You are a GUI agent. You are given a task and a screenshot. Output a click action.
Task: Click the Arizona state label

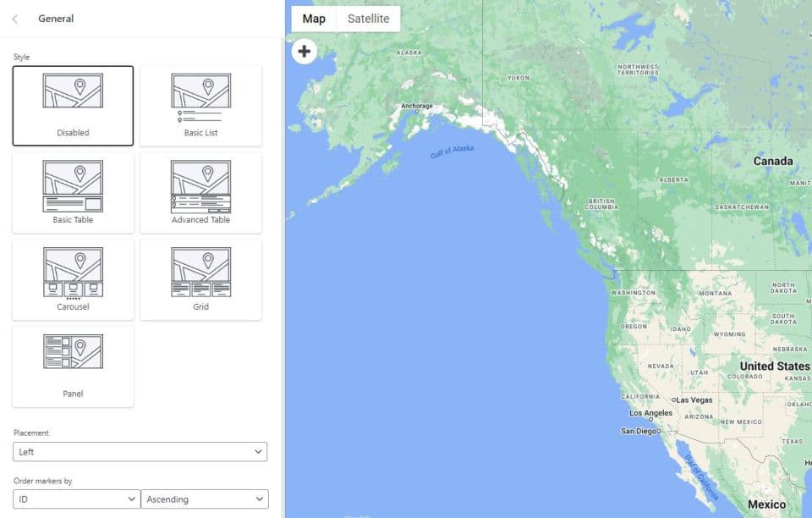pos(700,416)
